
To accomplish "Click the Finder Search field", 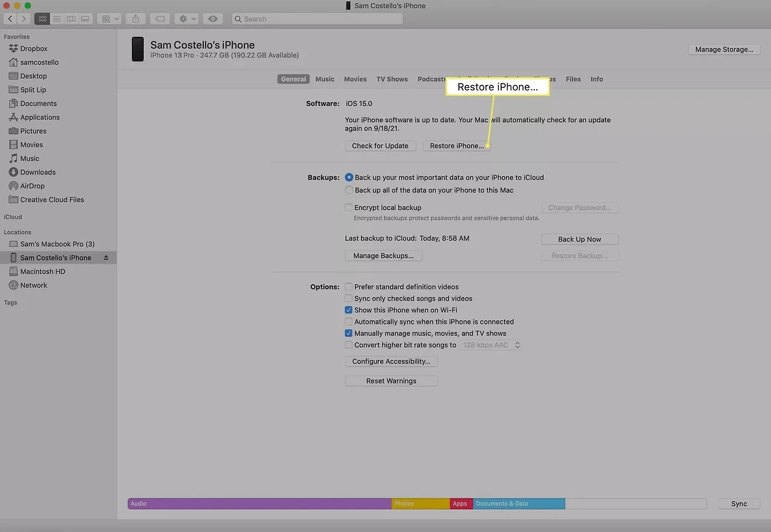I will point(317,19).
